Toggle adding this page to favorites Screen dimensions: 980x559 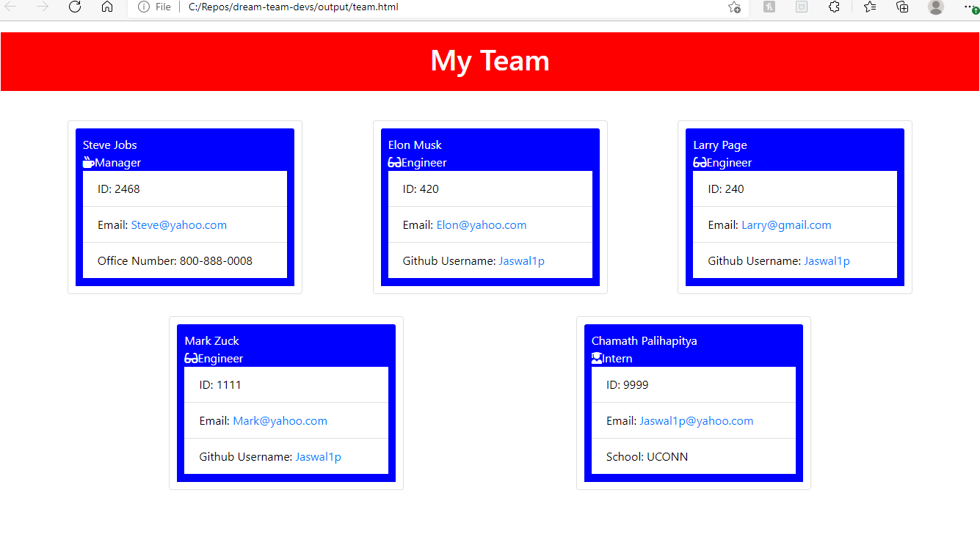(x=733, y=7)
